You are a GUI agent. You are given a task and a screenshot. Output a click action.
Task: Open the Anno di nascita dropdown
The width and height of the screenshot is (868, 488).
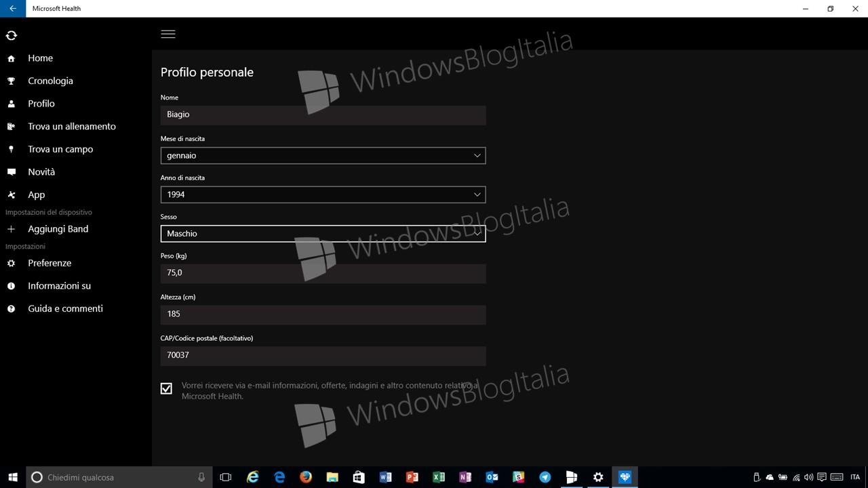(323, 195)
